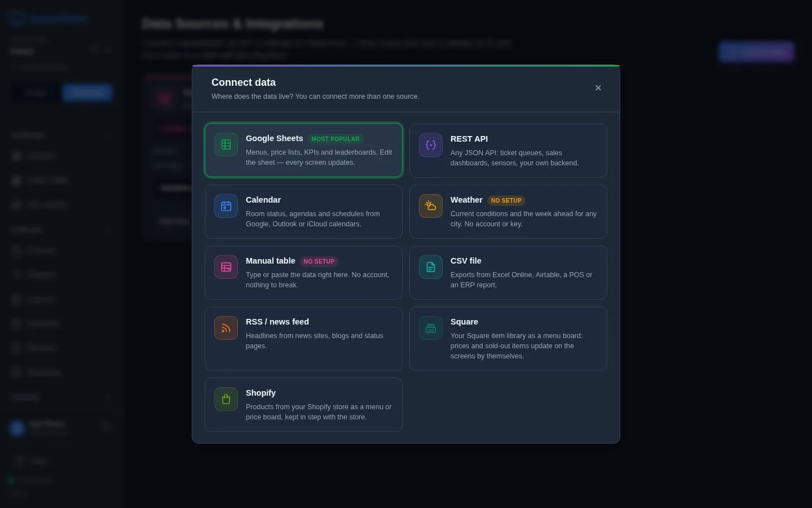Pick the CSV file card title
The width and height of the screenshot is (812, 508).
(466, 261)
